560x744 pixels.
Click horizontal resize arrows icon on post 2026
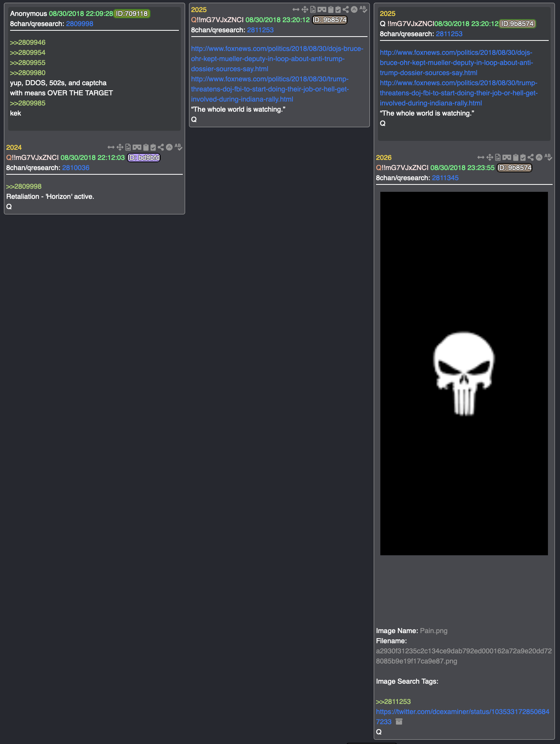pos(481,157)
